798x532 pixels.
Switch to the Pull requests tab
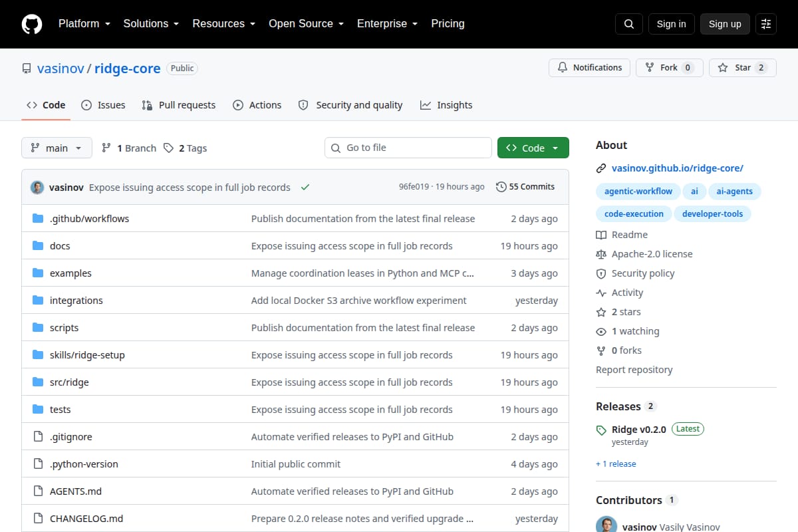[x=179, y=105]
